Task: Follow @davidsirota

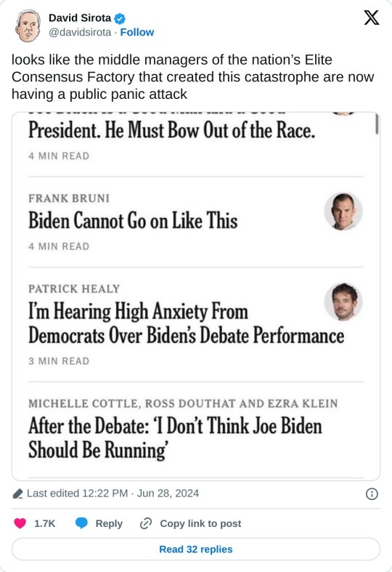Action: tap(137, 32)
